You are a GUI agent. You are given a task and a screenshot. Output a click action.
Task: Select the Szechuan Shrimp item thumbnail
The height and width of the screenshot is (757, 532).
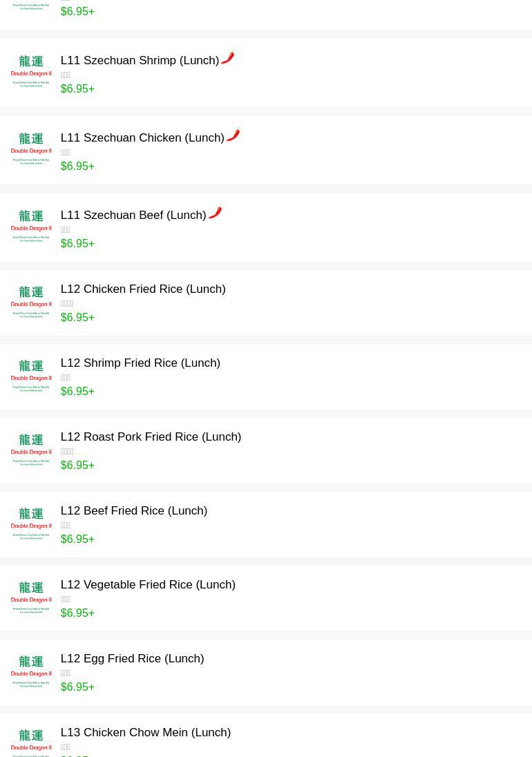coord(31,72)
